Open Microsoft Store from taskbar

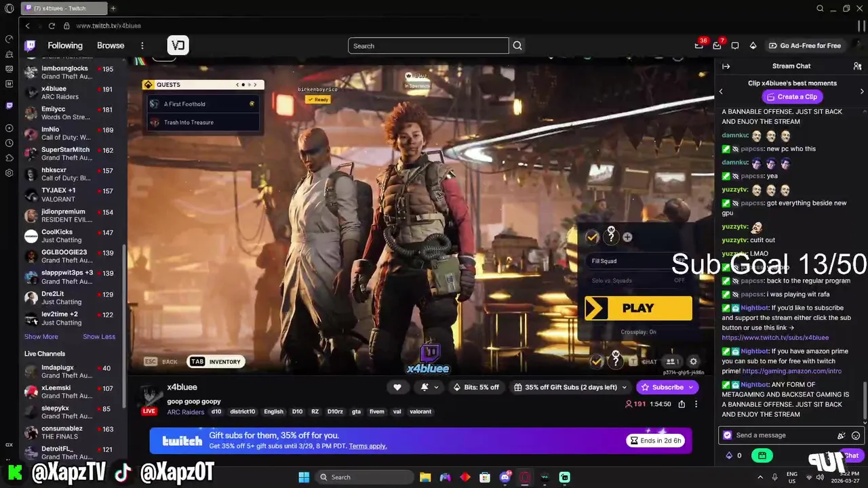coord(485,477)
